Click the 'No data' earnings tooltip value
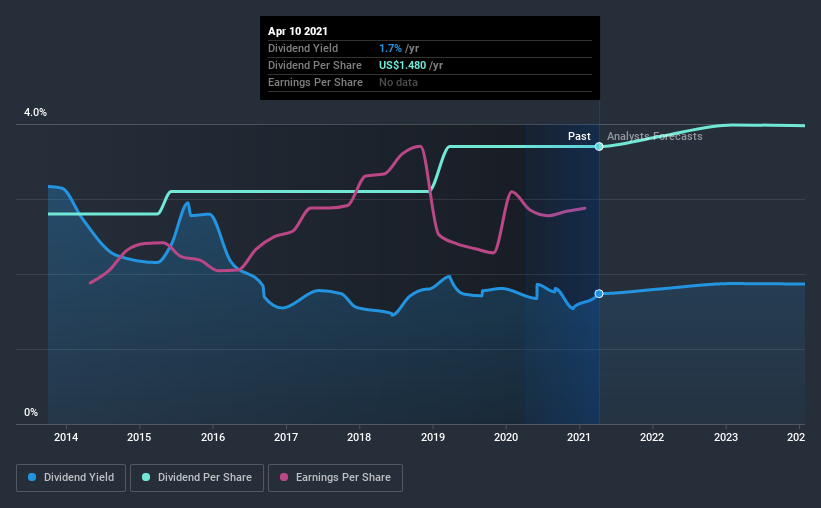Viewport: 821px width, 508px height. click(x=398, y=82)
